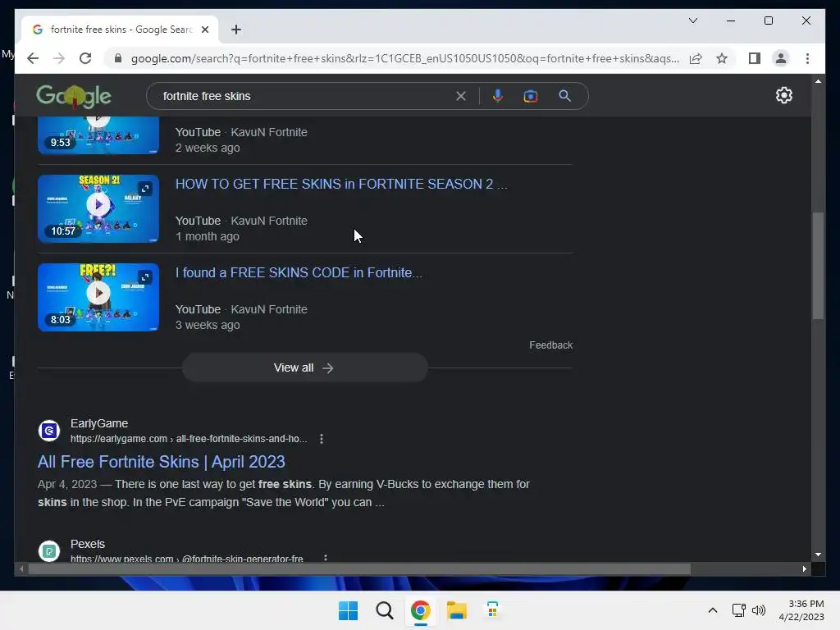This screenshot has height=630, width=840.
Task: Play the FREE?! 8:03 video thumbnail
Action: coord(98,297)
